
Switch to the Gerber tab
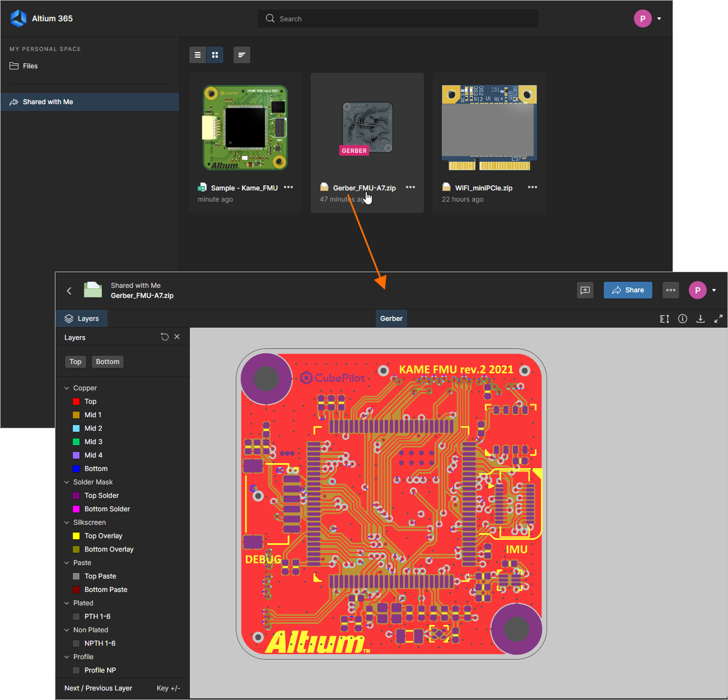pyautogui.click(x=391, y=318)
